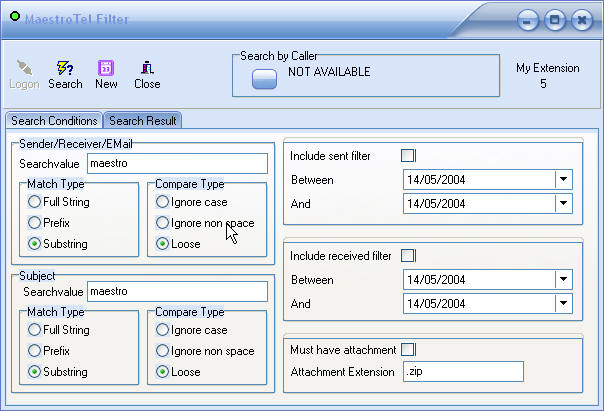The width and height of the screenshot is (604, 411).
Task: Open the Search Result tab
Action: (143, 121)
